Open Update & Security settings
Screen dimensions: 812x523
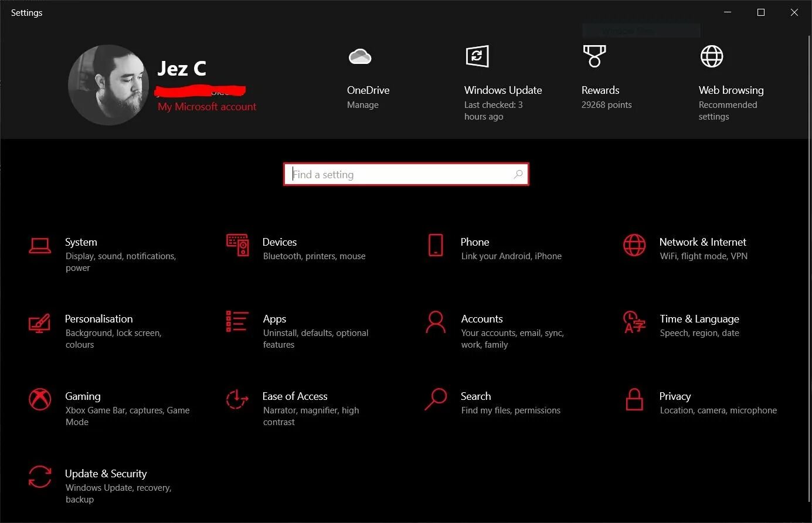coord(106,473)
